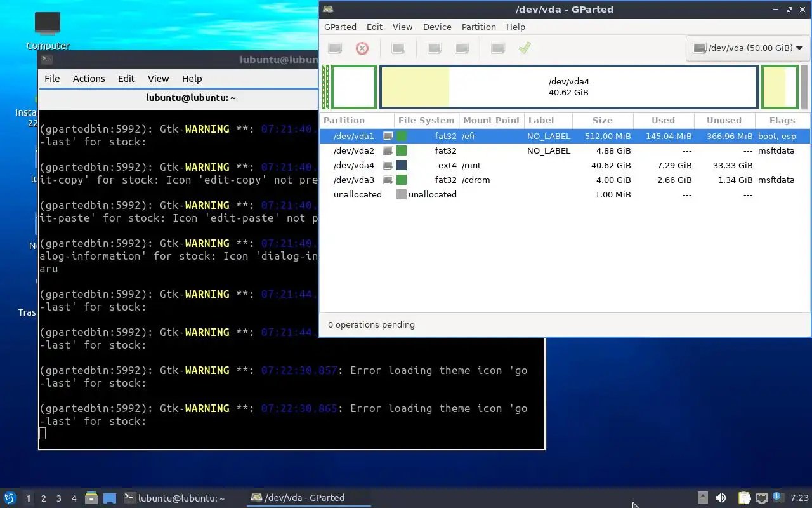Switch to workspace 4 on the taskbar pager
This screenshot has width=812, height=508.
pos(74,498)
